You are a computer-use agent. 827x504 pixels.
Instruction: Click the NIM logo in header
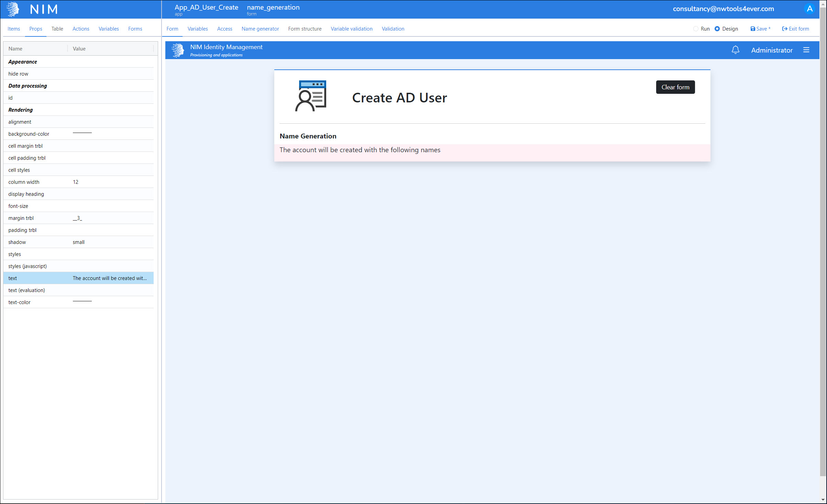[13, 9]
